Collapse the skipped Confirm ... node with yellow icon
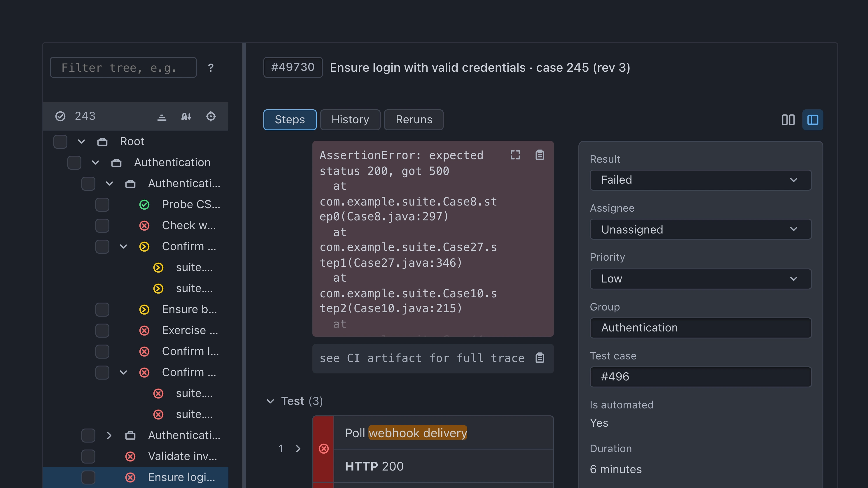This screenshot has height=488, width=868. [x=123, y=246]
